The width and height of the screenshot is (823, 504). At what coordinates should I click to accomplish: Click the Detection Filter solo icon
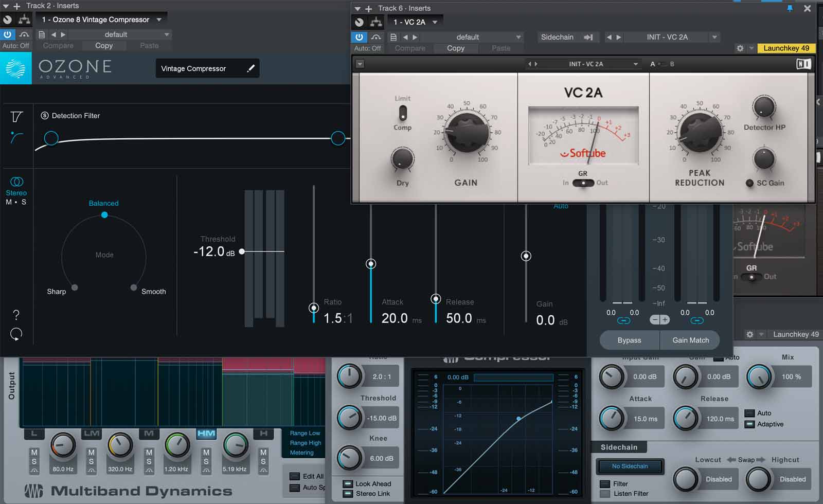click(x=45, y=116)
